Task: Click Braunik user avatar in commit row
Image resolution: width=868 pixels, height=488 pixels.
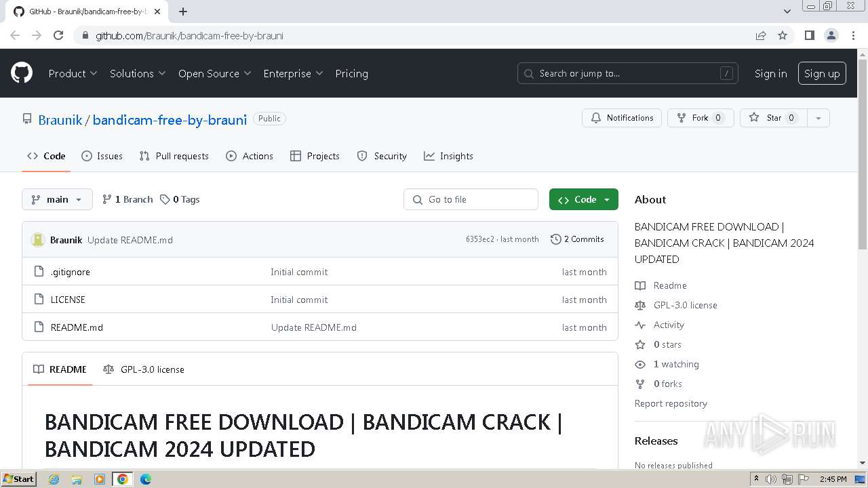Action: (38, 239)
